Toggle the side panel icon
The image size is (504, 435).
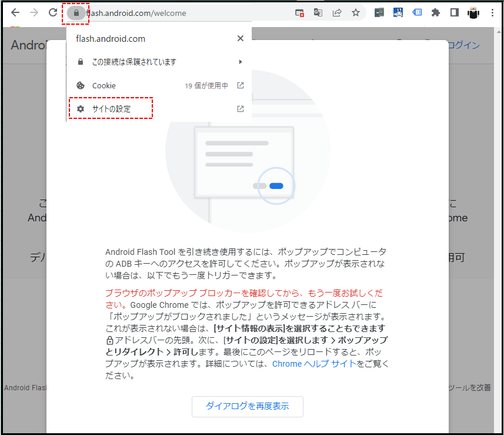454,12
